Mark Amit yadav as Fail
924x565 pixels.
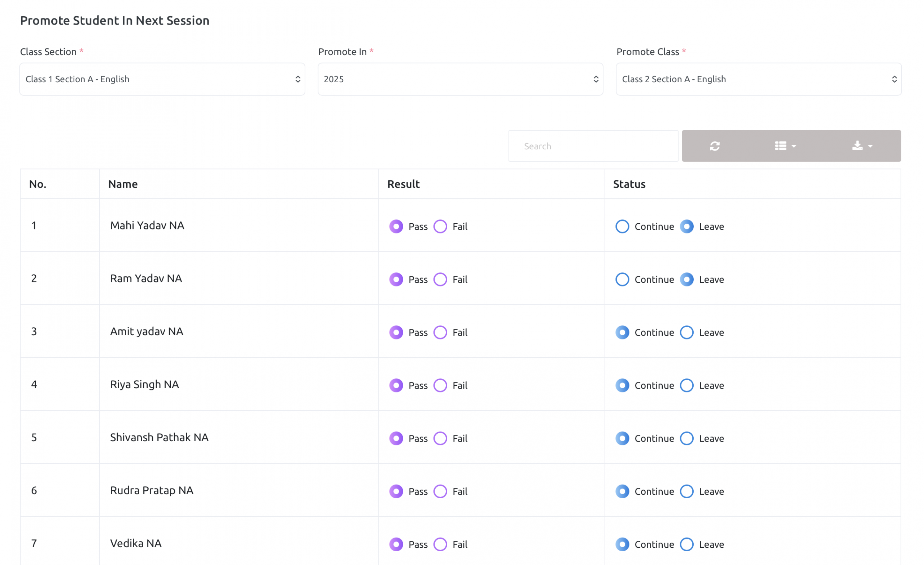click(440, 332)
